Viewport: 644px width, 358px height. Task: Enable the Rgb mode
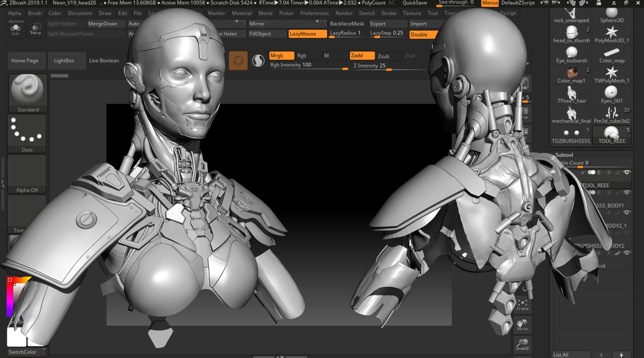308,56
